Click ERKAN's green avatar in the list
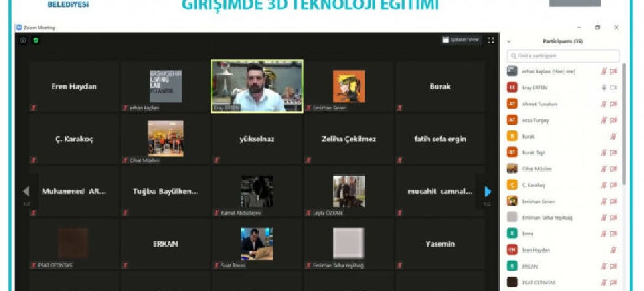This screenshot has width=644, height=291. click(x=512, y=266)
